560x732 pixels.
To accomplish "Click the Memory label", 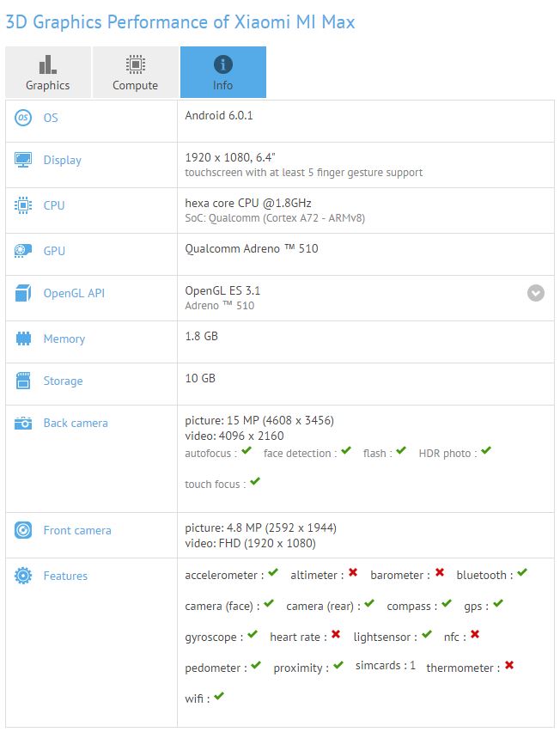I will pyautogui.click(x=64, y=339).
